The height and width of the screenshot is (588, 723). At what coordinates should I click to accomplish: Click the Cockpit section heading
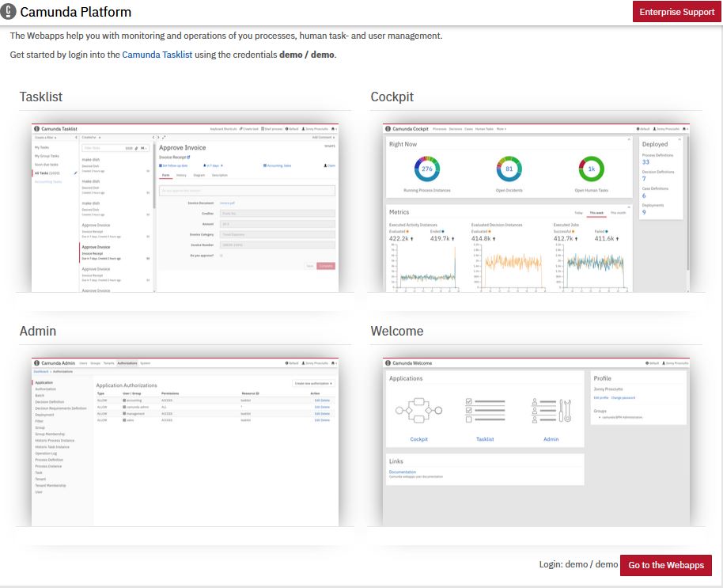coord(392,97)
